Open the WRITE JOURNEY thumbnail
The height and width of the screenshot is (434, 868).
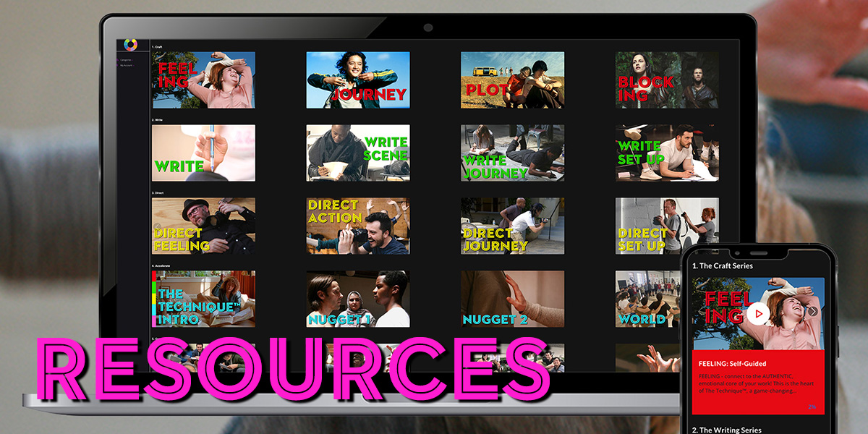[513, 153]
